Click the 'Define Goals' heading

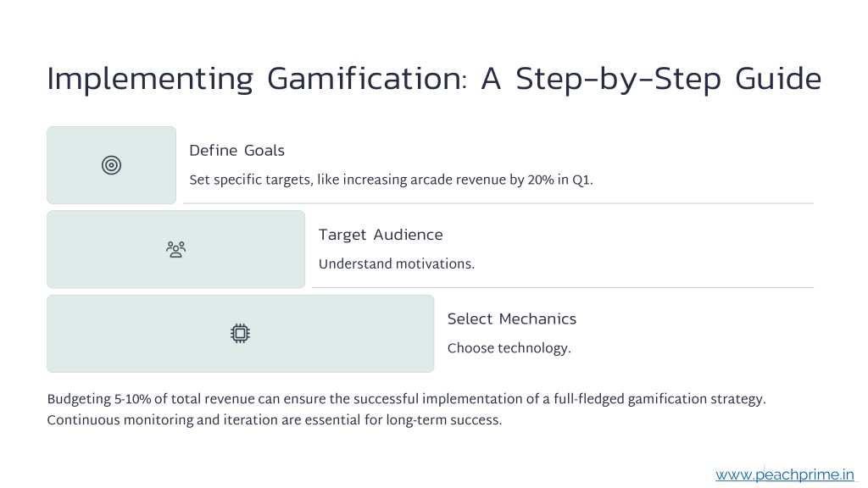pos(237,151)
